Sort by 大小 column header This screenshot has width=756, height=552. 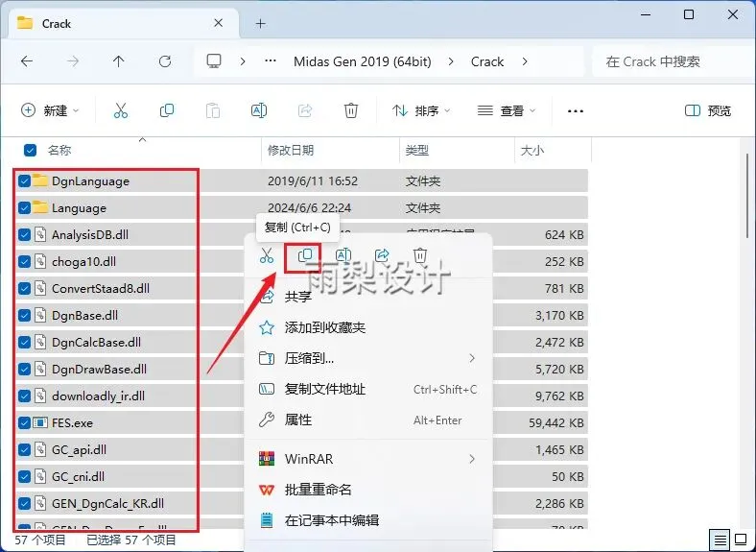(x=532, y=150)
